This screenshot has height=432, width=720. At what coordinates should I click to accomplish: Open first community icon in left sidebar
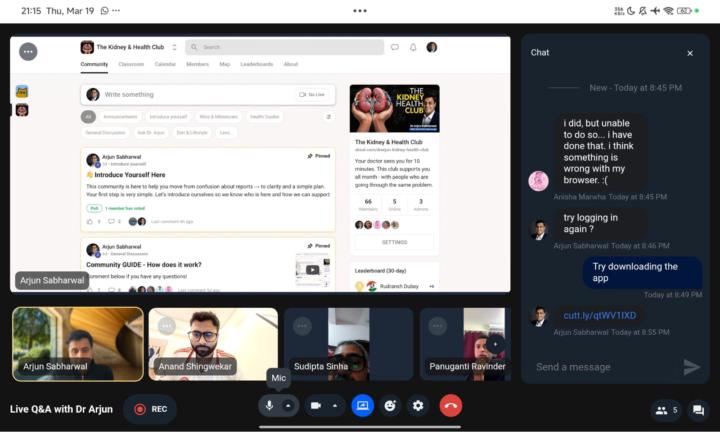[22, 91]
